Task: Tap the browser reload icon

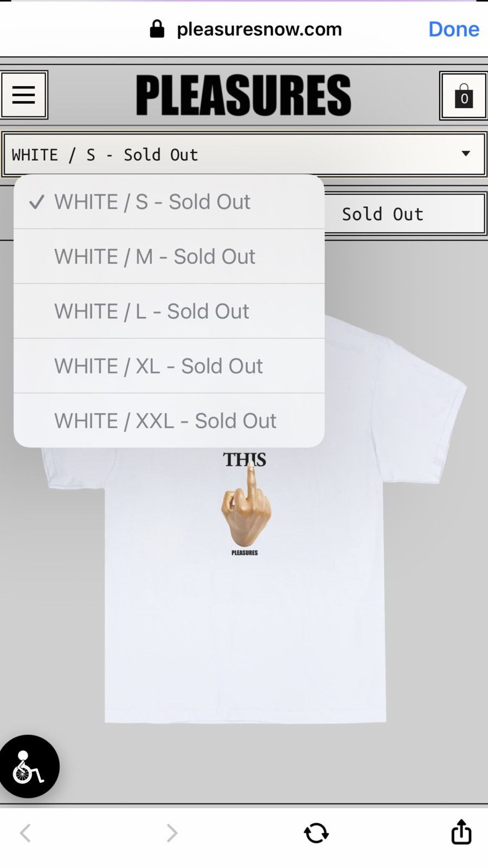Action: pyautogui.click(x=316, y=833)
